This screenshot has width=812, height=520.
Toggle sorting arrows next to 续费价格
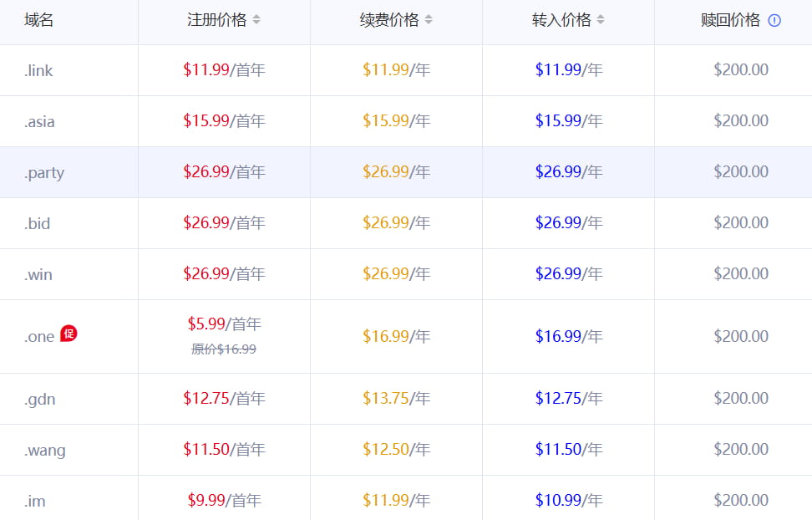coord(429,20)
